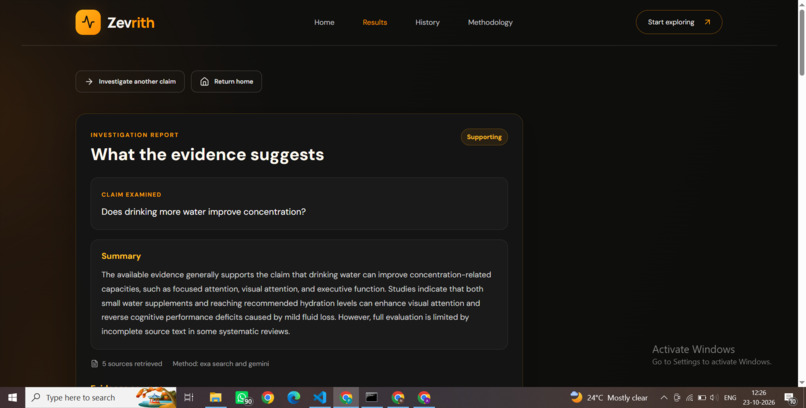
Task: Click the page vertical scrollbar thumb
Action: click(801, 43)
